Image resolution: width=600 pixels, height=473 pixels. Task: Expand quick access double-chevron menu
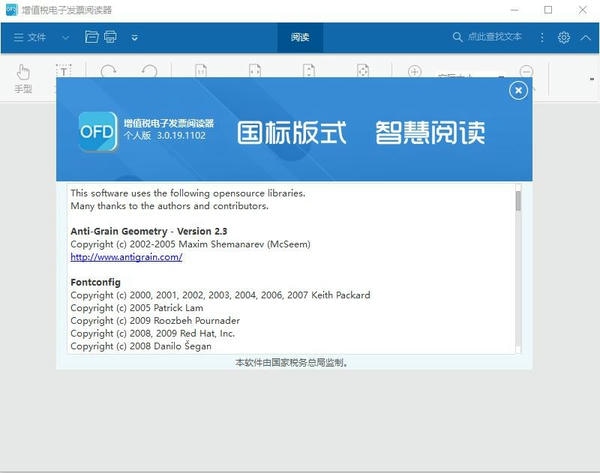point(135,38)
